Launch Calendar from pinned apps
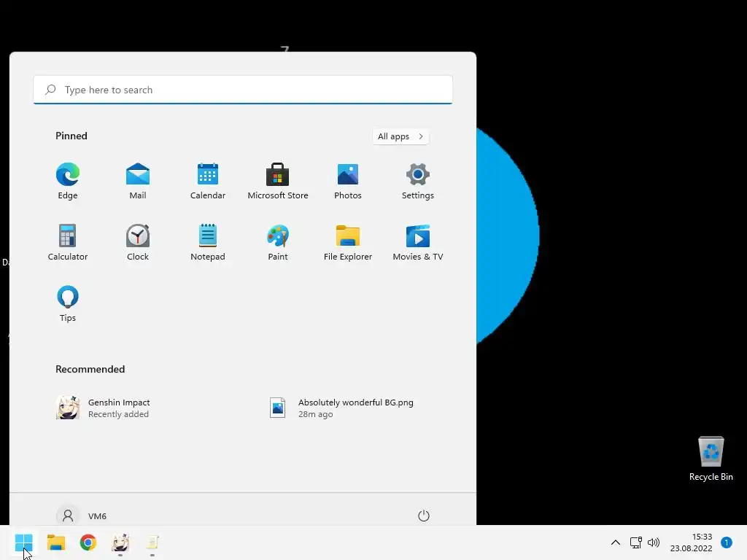This screenshot has width=747, height=560. [208, 182]
